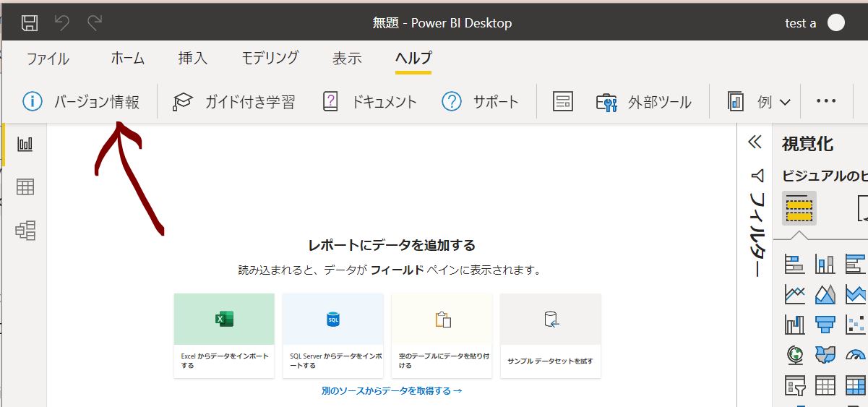Select the Excel import data card

[x=224, y=335]
